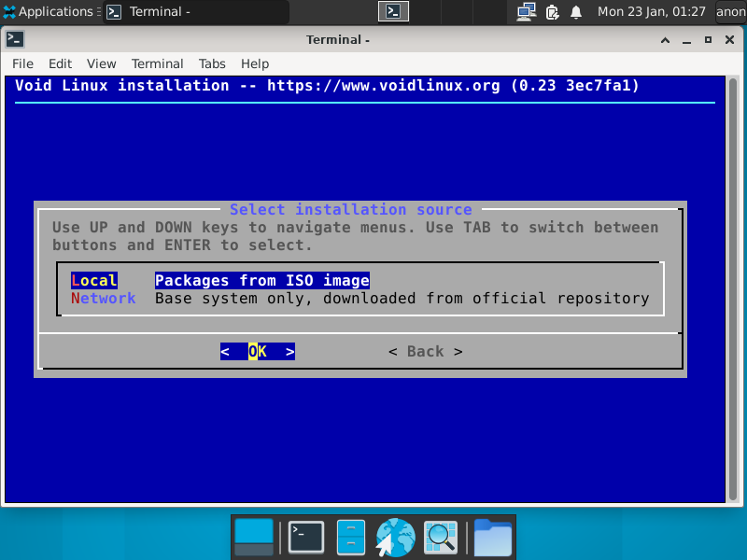Viewport: 747px width, 560px height.
Task: Minimize the Terminal window
Action: [686, 40]
